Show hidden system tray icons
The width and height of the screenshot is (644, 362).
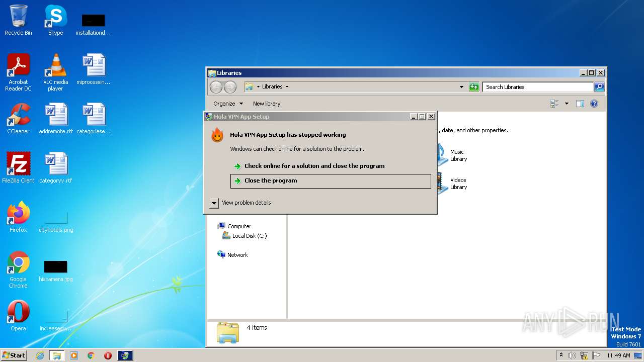pyautogui.click(x=561, y=355)
